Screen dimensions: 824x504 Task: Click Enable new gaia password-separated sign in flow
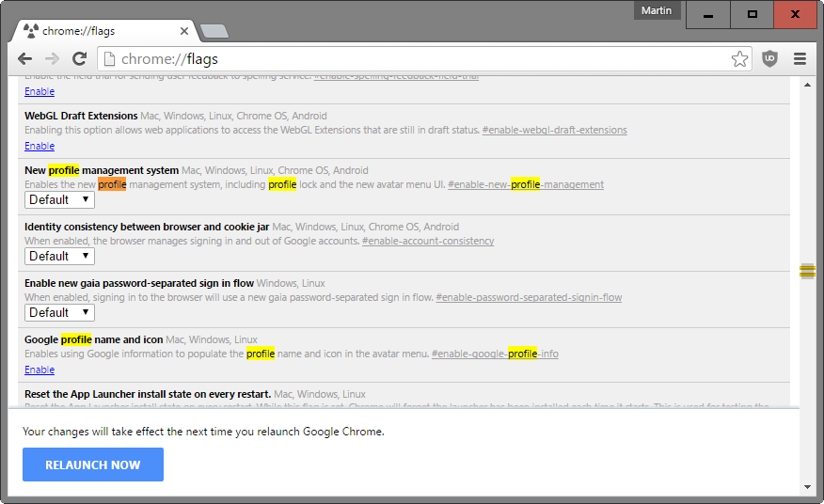[x=139, y=283]
